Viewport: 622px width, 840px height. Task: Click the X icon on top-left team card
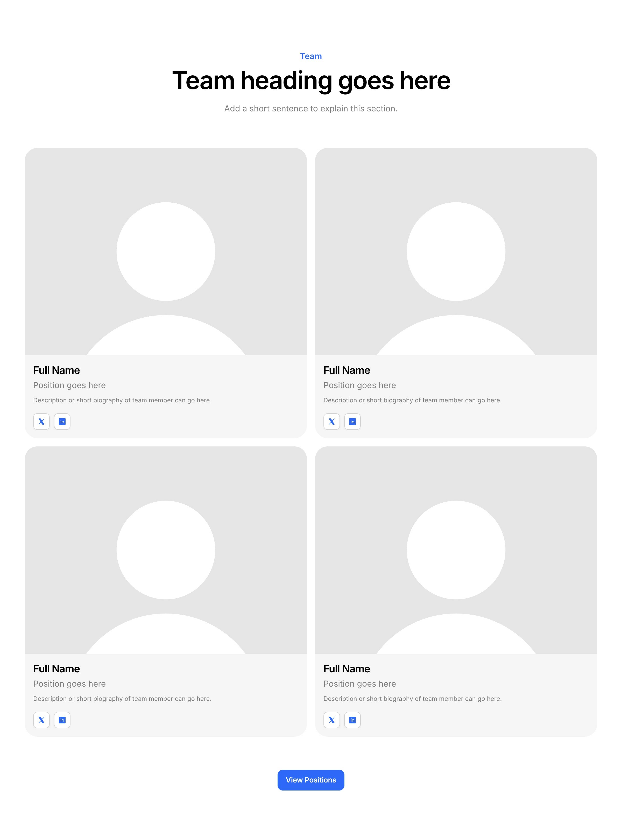[41, 422]
